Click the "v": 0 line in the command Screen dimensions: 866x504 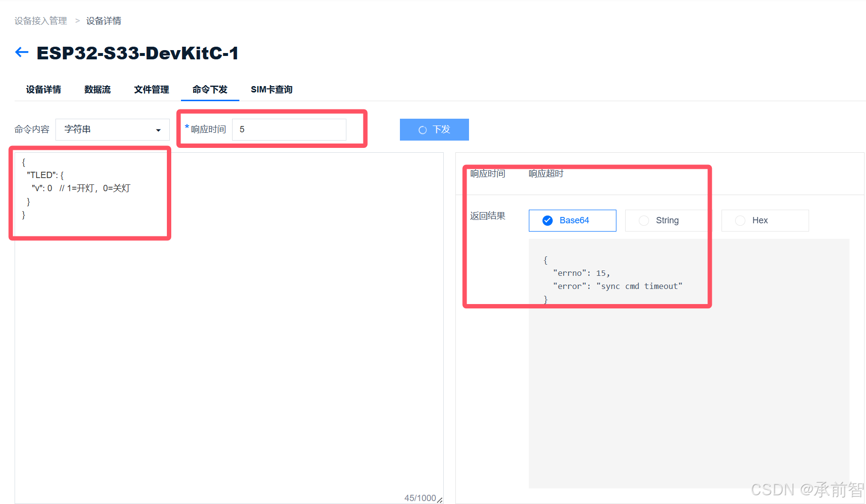[x=81, y=188]
